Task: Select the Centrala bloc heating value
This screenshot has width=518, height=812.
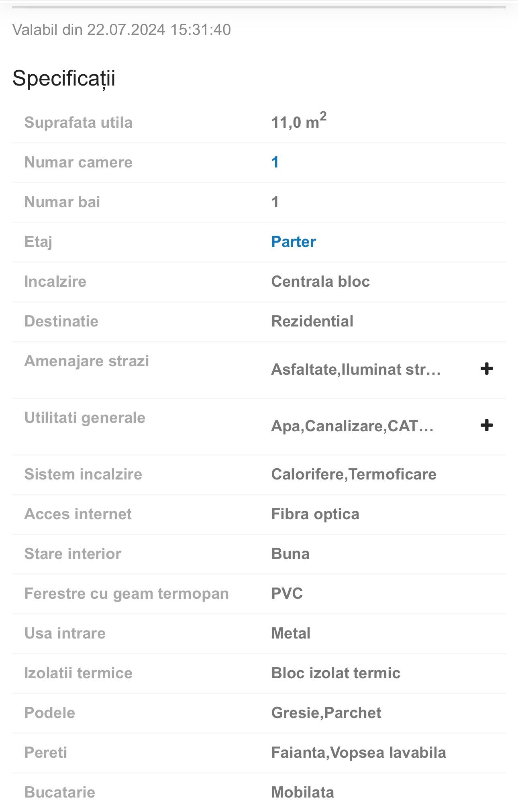Action: (x=320, y=282)
